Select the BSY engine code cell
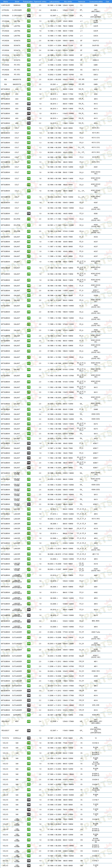 click(x=96, y=690)
